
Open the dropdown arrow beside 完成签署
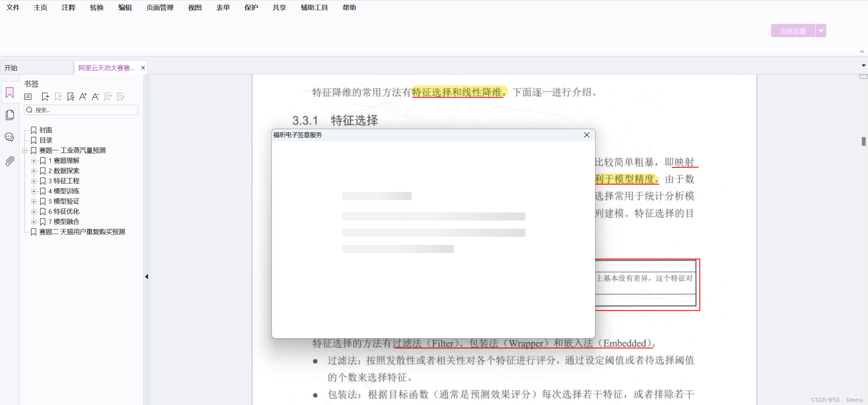[x=821, y=31]
